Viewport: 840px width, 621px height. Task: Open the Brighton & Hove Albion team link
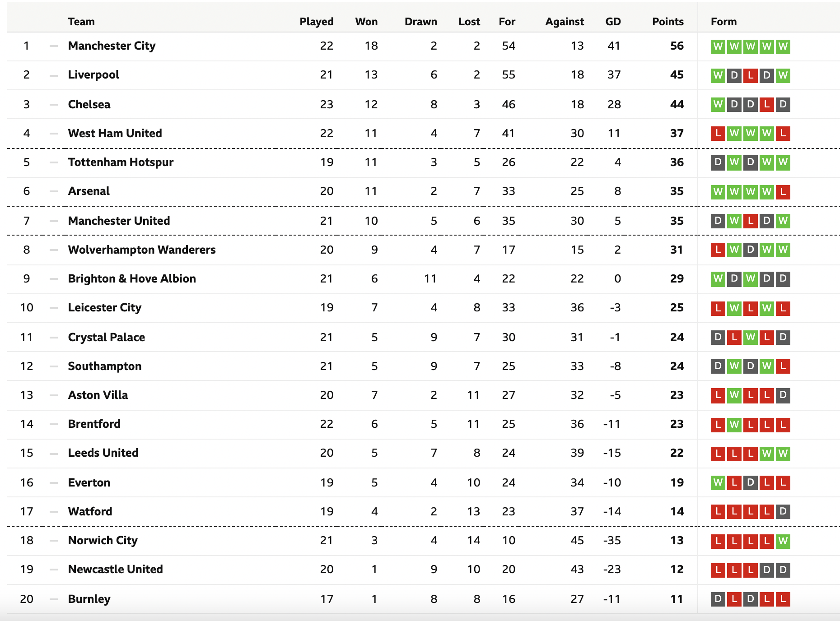pos(132,278)
